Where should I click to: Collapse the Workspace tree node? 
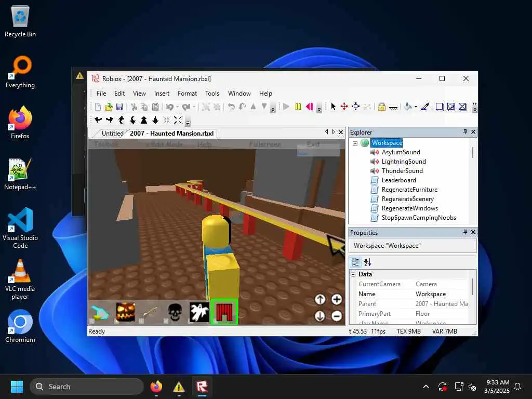(x=355, y=143)
